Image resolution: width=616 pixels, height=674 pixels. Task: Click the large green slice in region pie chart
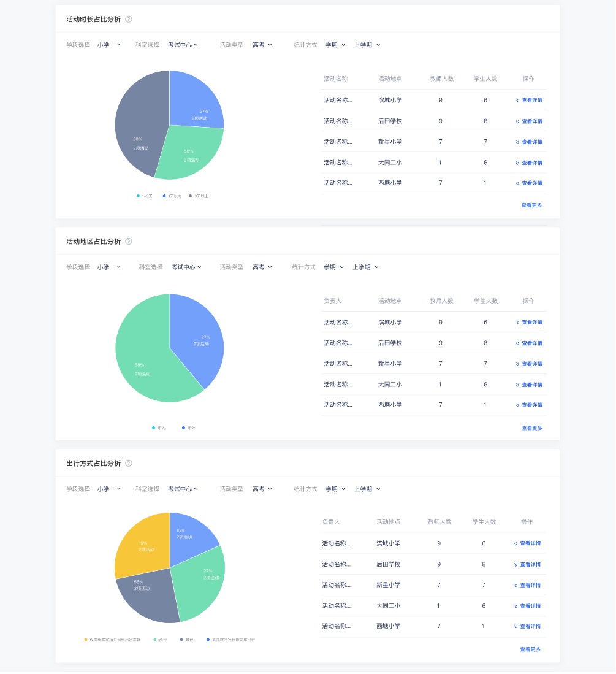click(x=144, y=356)
